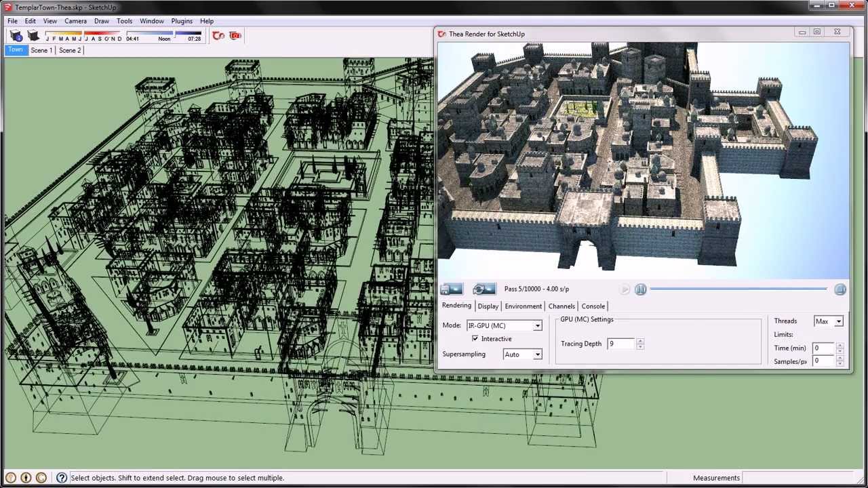This screenshot has height=488, width=868.
Task: Open the Tools menu
Action: click(x=124, y=21)
